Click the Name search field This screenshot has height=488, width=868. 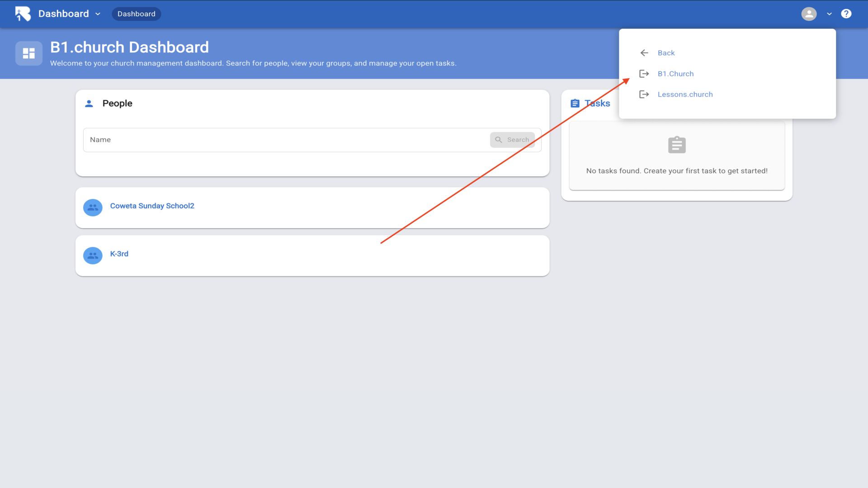[x=285, y=140]
